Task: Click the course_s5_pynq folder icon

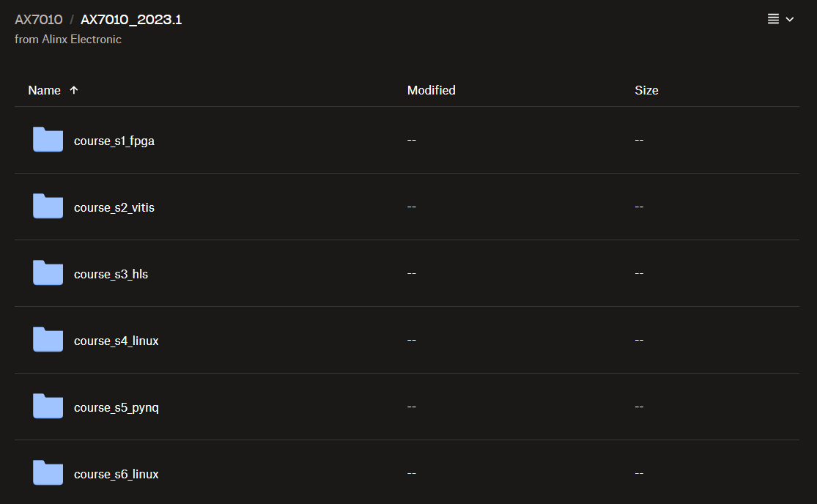Action: pyautogui.click(x=48, y=407)
